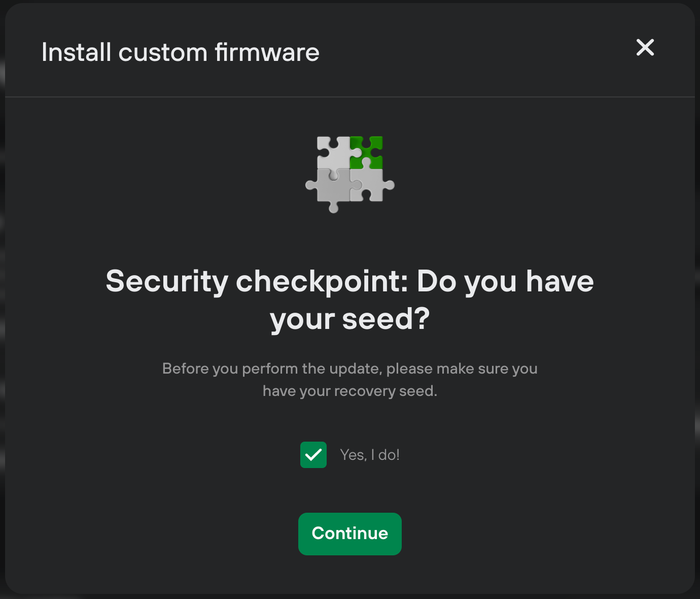
Task: Click the puzzle illustration center
Action: (350, 175)
